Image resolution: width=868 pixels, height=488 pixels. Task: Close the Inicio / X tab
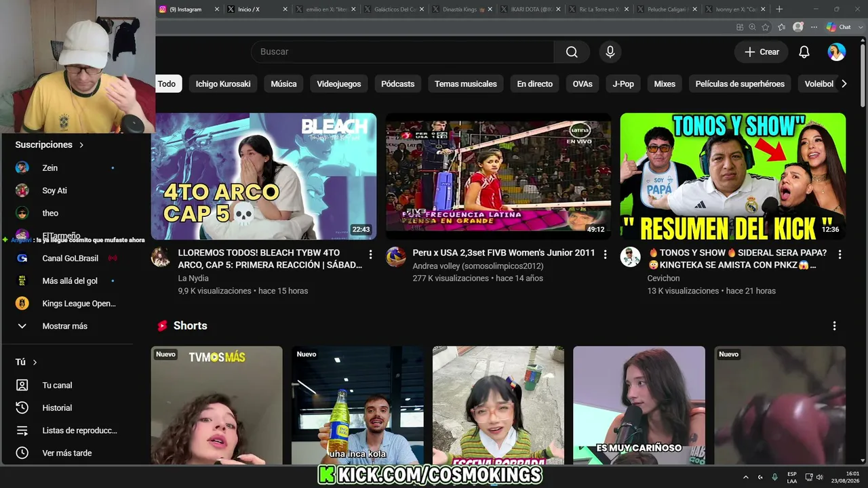(x=285, y=9)
